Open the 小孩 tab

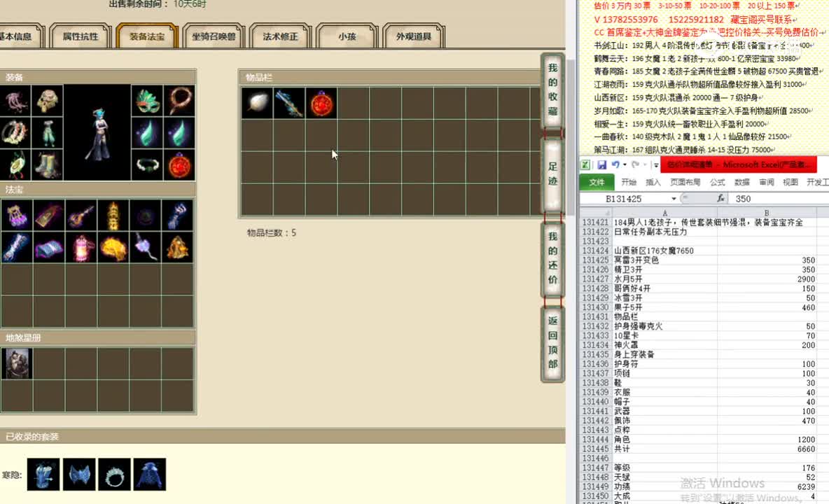tap(347, 36)
